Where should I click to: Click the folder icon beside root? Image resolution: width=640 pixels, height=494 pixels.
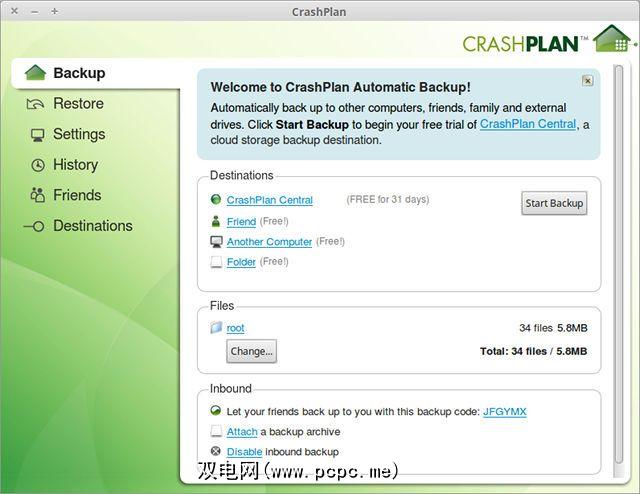coord(216,327)
